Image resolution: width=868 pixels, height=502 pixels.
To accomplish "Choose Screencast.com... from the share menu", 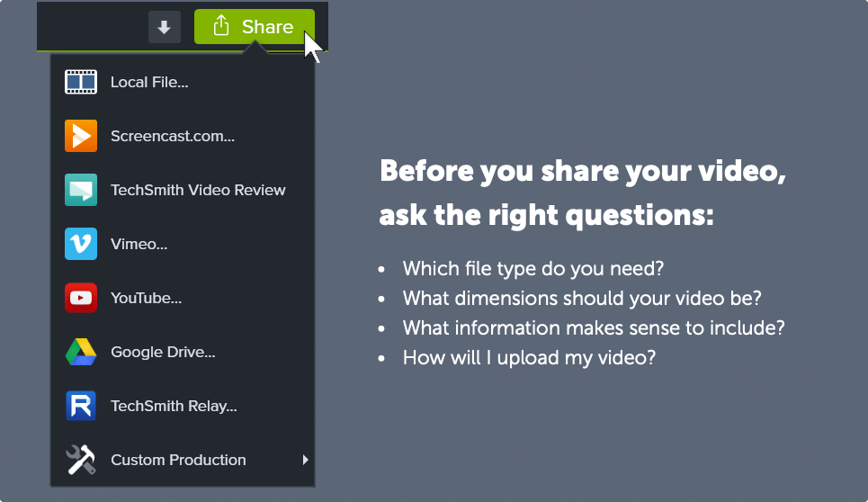I will click(183, 136).
